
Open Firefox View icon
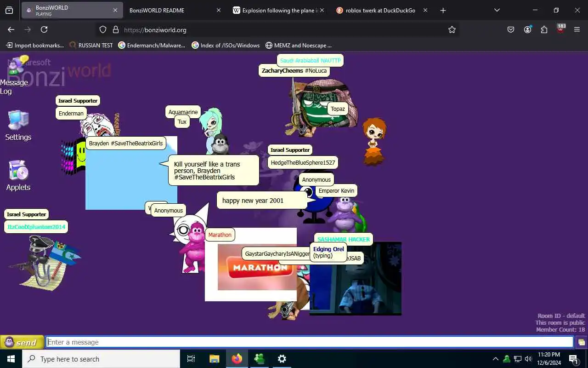coord(9,10)
